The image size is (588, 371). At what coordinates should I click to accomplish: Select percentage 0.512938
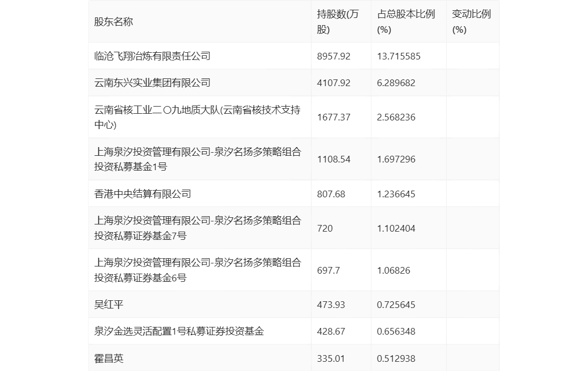click(x=396, y=359)
